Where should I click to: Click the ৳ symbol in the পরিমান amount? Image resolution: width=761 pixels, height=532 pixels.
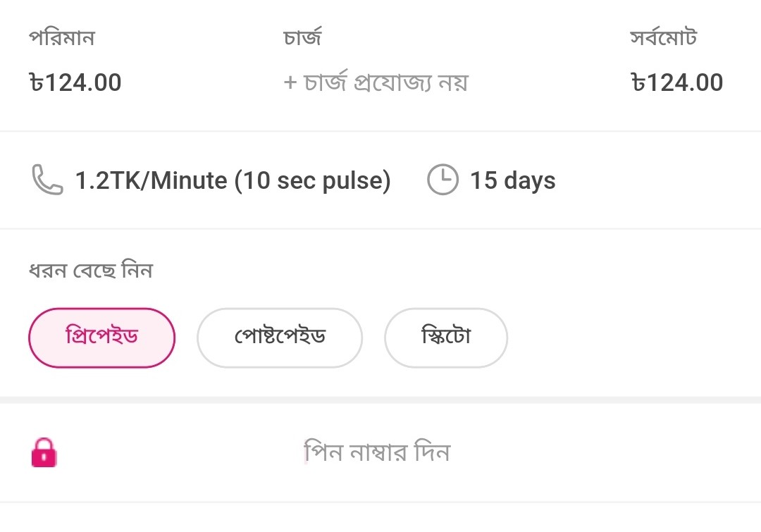tap(37, 82)
